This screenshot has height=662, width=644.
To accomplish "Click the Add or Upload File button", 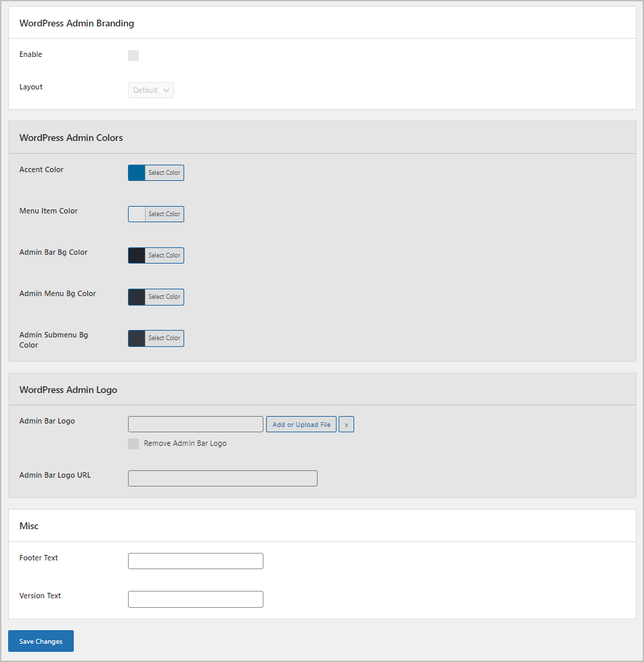I will pyautogui.click(x=301, y=424).
